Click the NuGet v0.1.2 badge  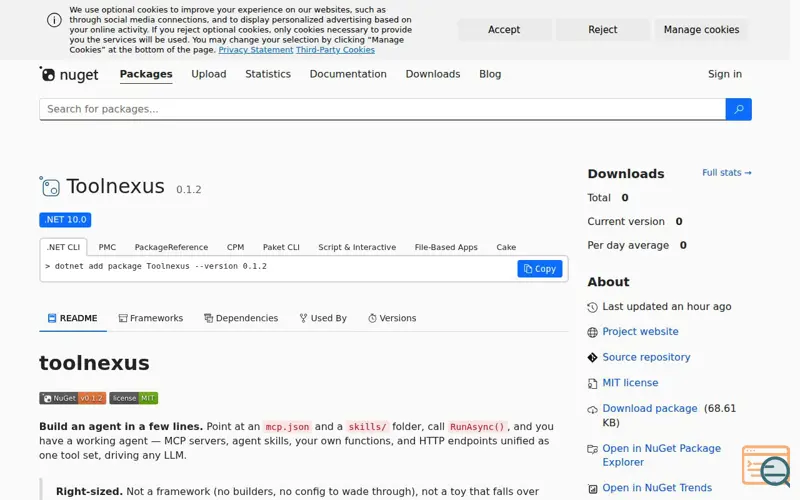click(x=72, y=398)
